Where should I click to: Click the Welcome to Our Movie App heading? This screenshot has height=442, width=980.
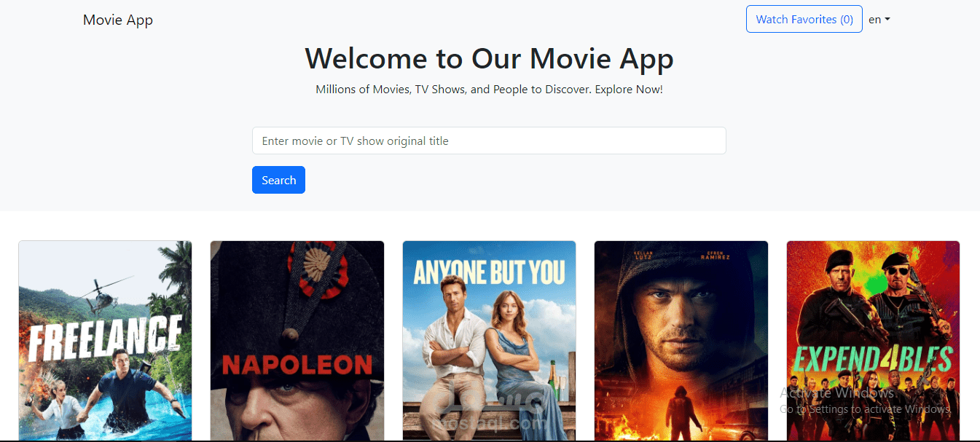[489, 58]
